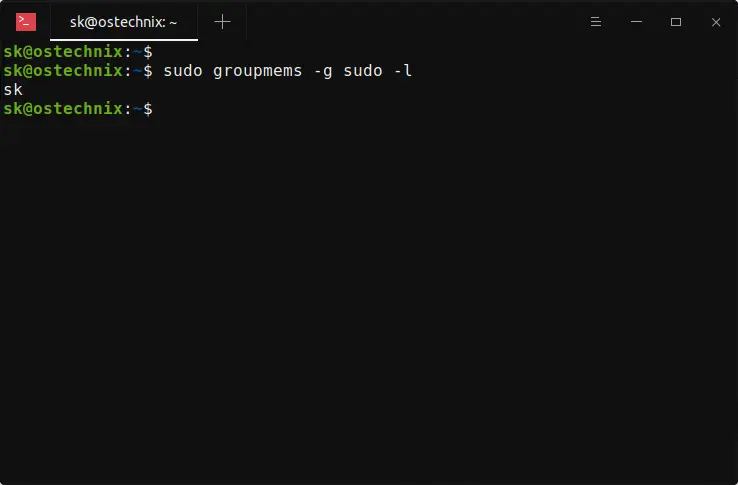The width and height of the screenshot is (738, 485).
Task: Minimize the terminal window
Action: click(x=635, y=21)
